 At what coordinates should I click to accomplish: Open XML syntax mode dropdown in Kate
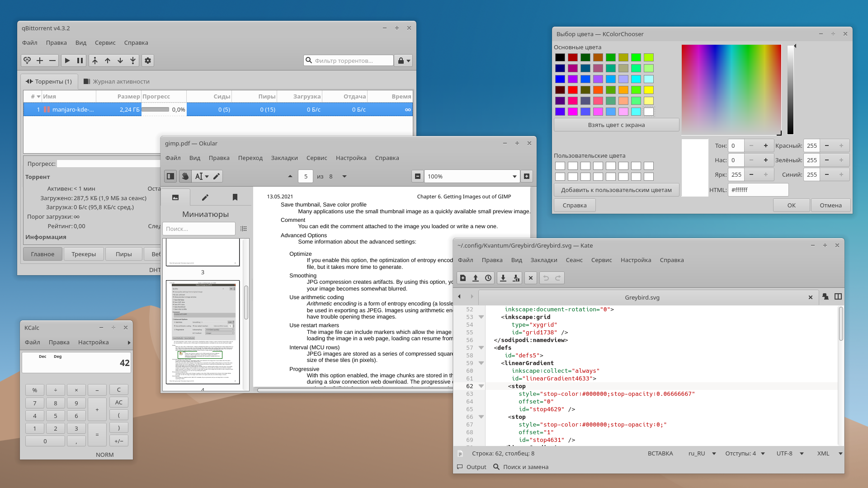click(830, 454)
